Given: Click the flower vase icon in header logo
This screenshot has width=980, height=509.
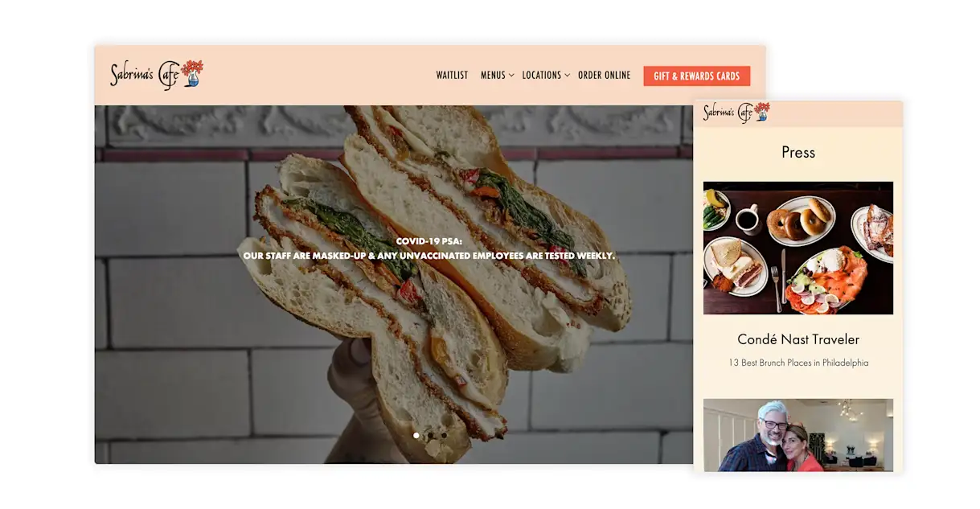Looking at the screenshot, I should coord(192,72).
